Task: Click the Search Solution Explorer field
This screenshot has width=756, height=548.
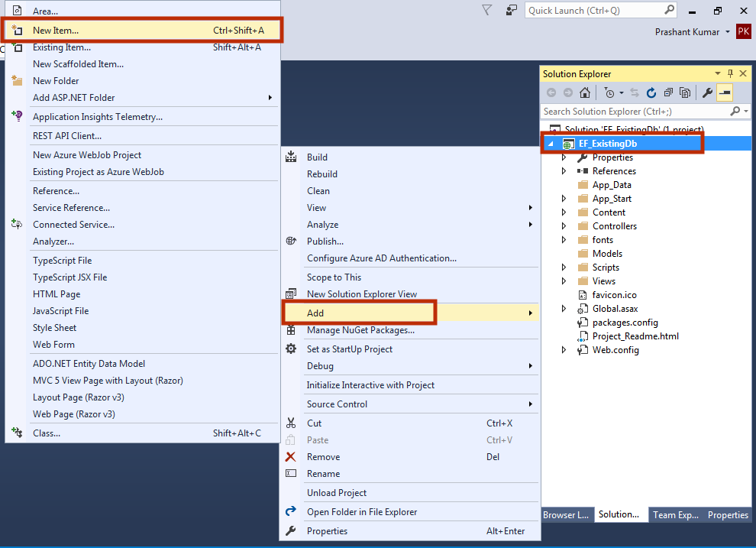Action: [636, 112]
